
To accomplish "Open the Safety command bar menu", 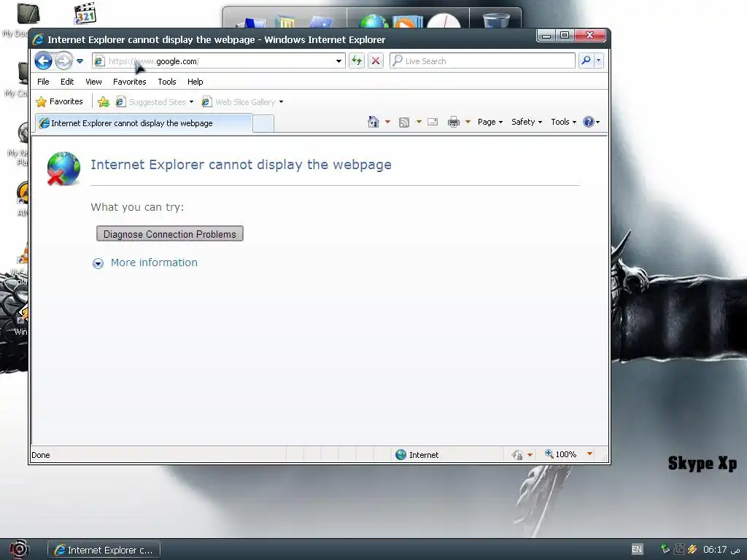I will pyautogui.click(x=527, y=122).
